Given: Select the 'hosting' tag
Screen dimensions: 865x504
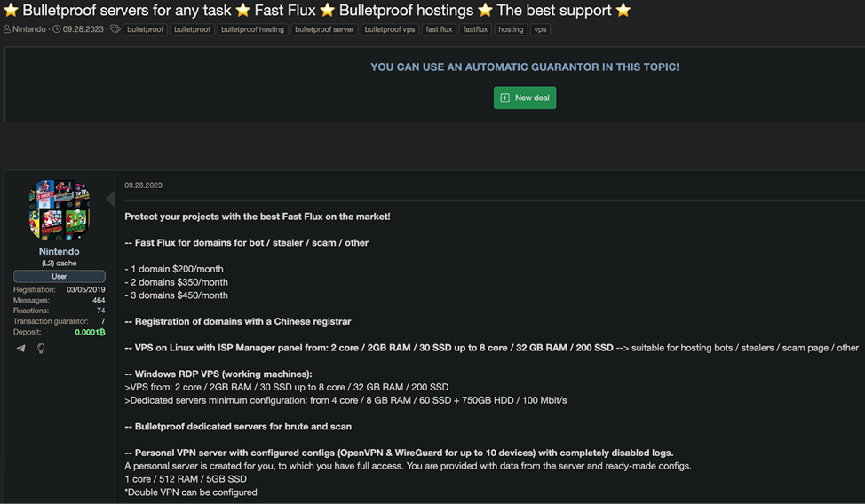Looking at the screenshot, I should [x=511, y=29].
